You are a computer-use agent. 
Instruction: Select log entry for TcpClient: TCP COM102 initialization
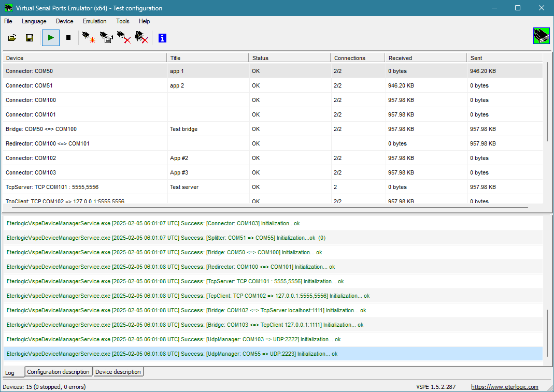(273, 296)
